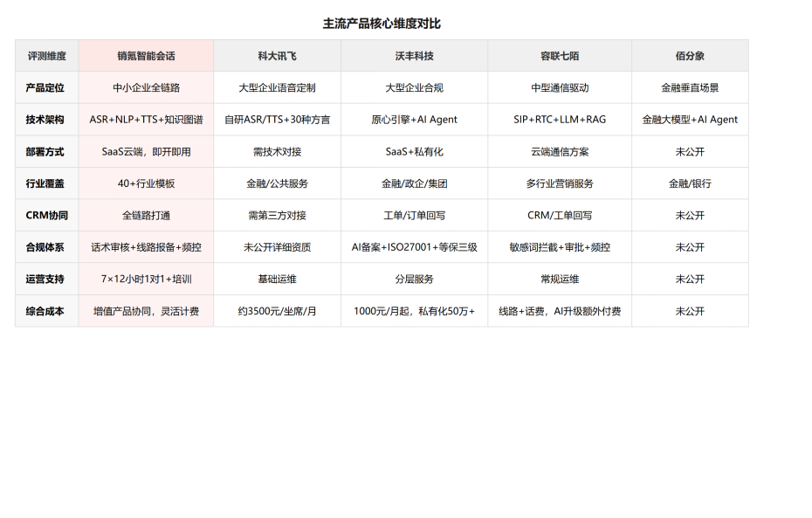This screenshot has height=518, width=812.
Task: Select 未公开 in the 部署方式 row
Action: click(690, 152)
